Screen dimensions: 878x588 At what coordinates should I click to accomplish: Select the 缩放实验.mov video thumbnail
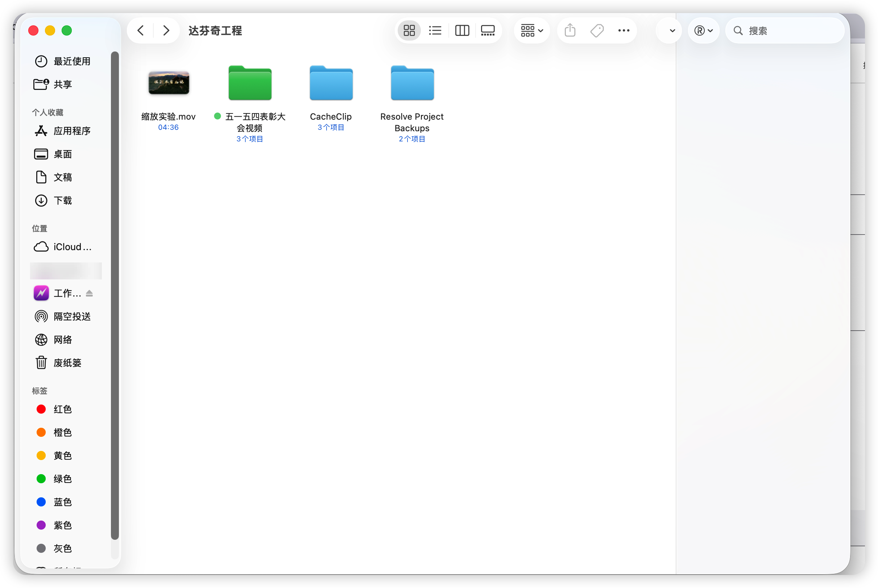[x=169, y=83]
